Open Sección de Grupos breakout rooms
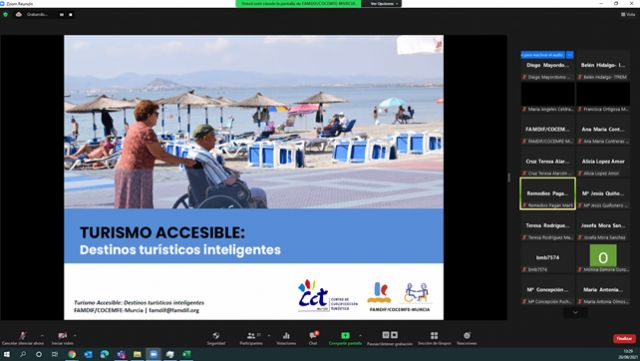This screenshot has height=361, width=640. tap(434, 338)
